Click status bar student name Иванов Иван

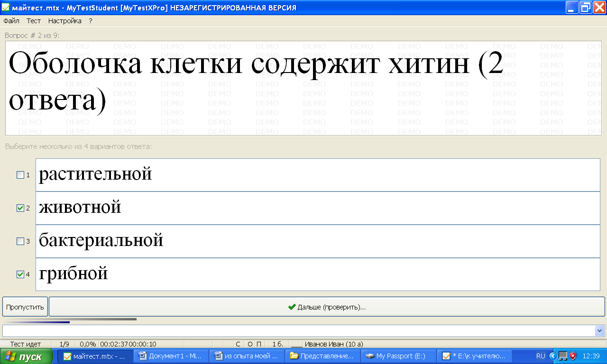pos(334,344)
